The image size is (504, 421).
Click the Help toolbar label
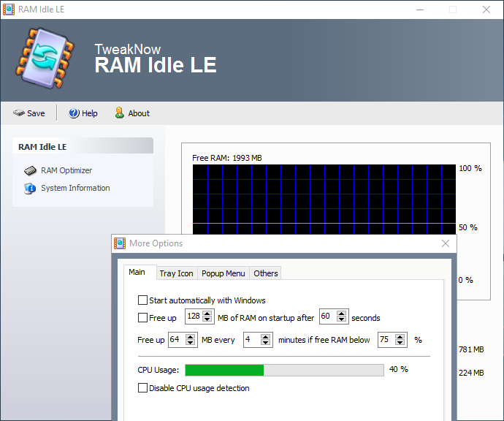pos(90,113)
